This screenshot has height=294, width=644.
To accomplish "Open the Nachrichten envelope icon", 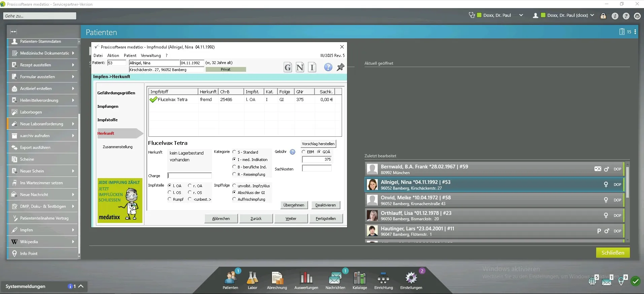I will click(x=335, y=279).
